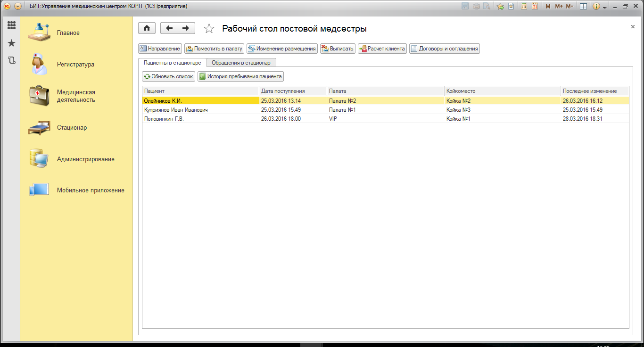Click the Поместить в палату button
The height and width of the screenshot is (347, 644).
point(214,49)
